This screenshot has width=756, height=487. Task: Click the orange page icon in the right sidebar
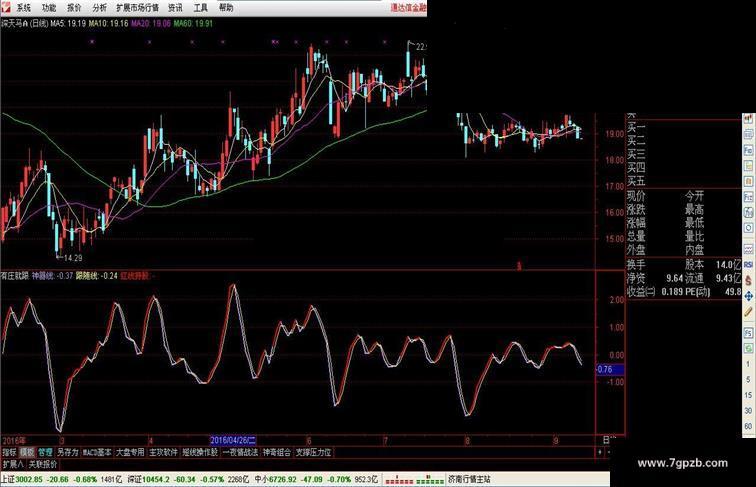coord(748,181)
